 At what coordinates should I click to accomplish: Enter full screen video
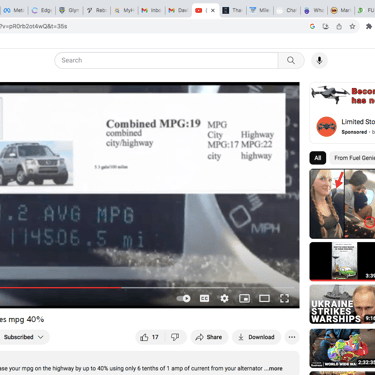click(284, 298)
